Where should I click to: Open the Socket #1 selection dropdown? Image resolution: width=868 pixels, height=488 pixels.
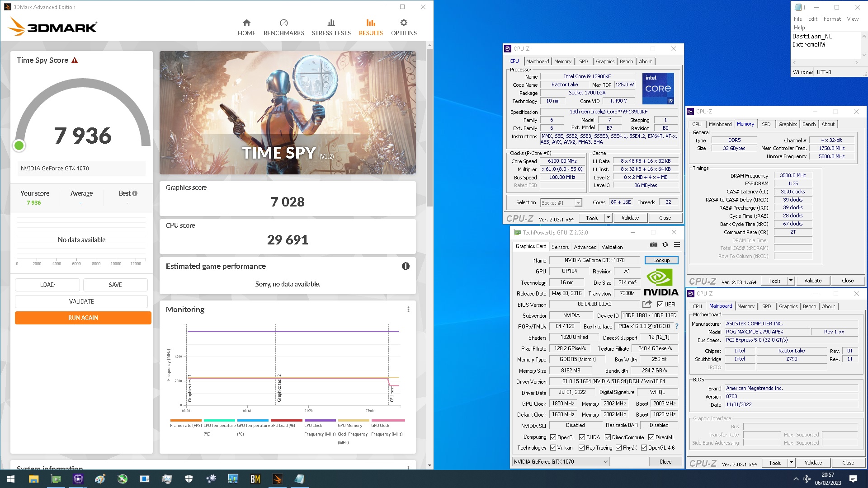click(x=561, y=203)
